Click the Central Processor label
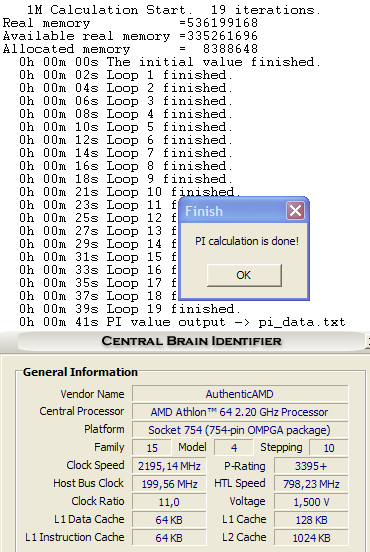Screen dimensions: 370x552 [82, 411]
